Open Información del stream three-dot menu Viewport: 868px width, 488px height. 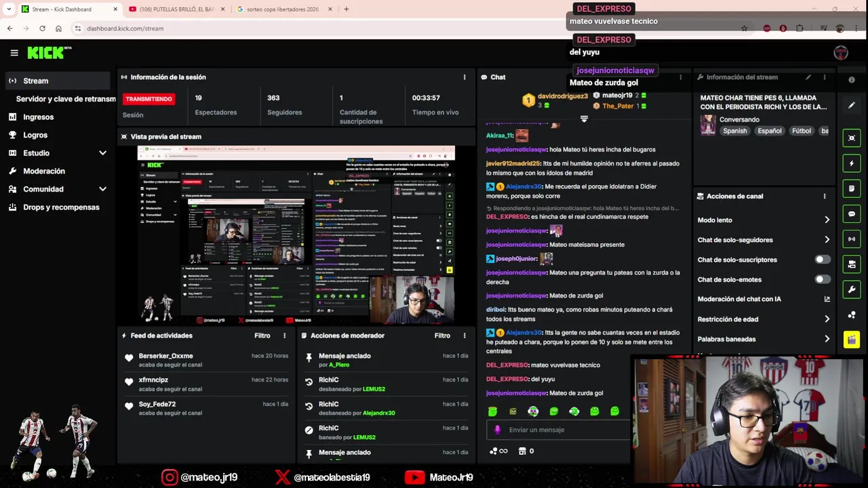[825, 77]
